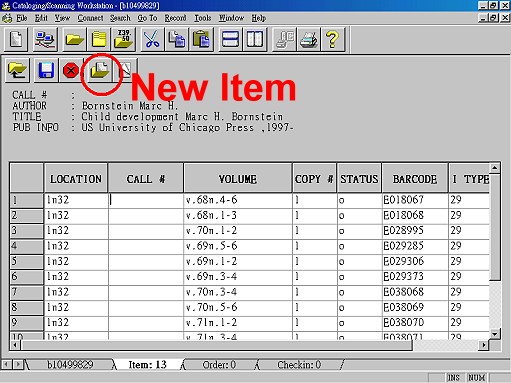Click the barcode cell E029306

pos(415,261)
